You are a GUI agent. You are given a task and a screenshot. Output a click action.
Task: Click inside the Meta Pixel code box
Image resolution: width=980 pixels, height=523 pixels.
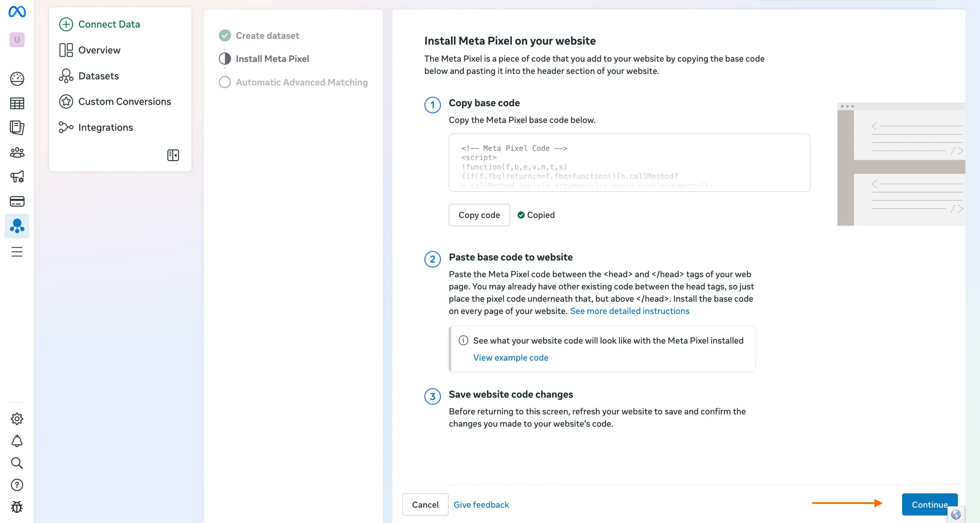click(x=629, y=162)
